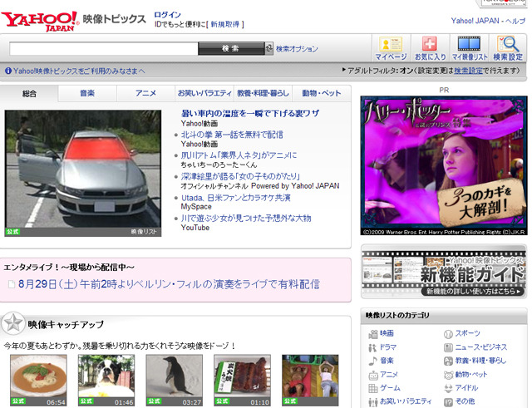Screen dimensions: 532x408
Task: Click the Harry Potter PR banner
Action: tap(444, 165)
